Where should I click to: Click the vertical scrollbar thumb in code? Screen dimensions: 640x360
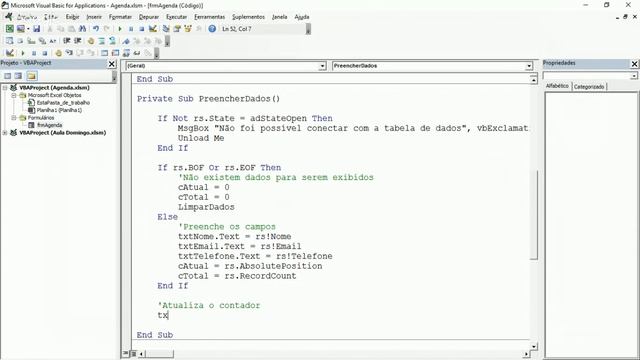tap(534, 214)
